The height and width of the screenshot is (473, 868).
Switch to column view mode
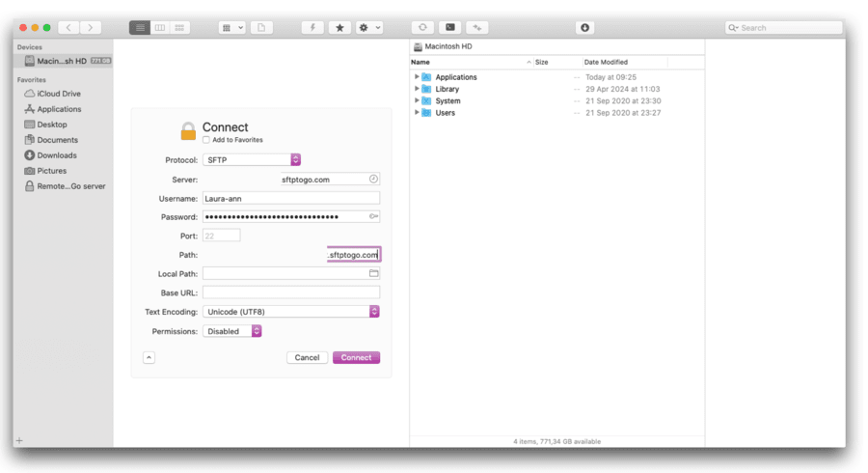tap(159, 27)
